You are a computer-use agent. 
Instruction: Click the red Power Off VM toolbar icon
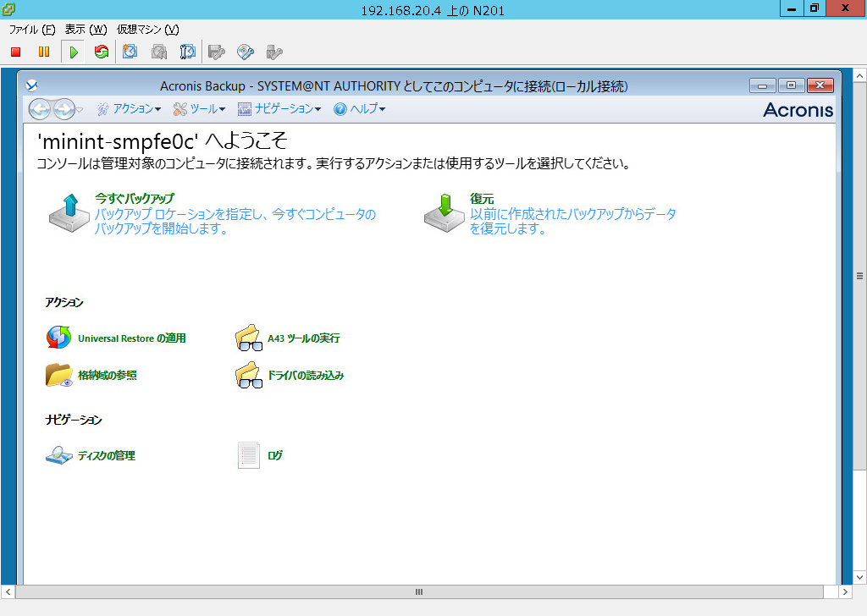15,52
